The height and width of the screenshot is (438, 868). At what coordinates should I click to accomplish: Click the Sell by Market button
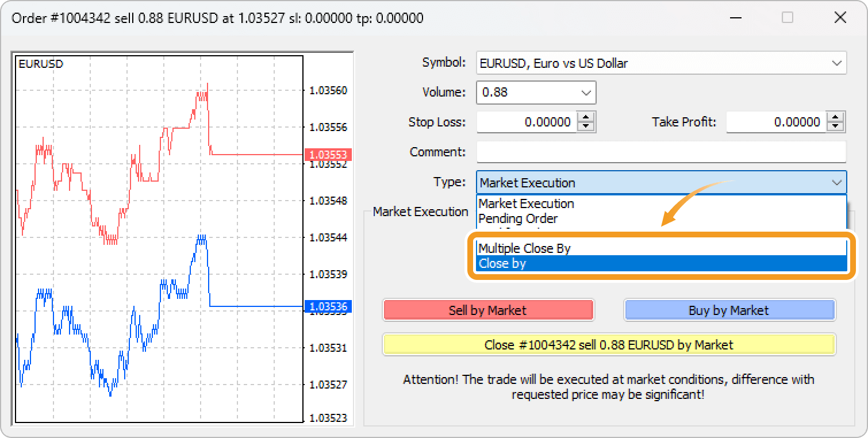click(487, 310)
